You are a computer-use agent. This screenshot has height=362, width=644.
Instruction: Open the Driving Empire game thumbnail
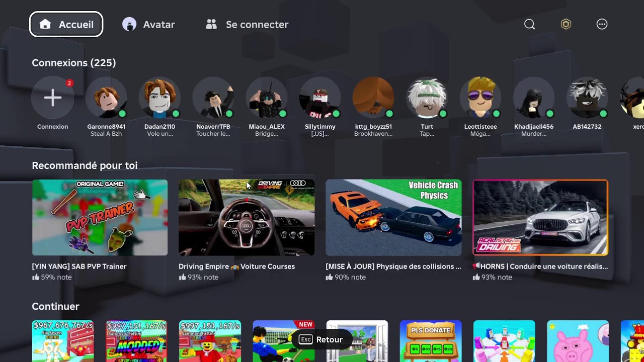click(247, 218)
